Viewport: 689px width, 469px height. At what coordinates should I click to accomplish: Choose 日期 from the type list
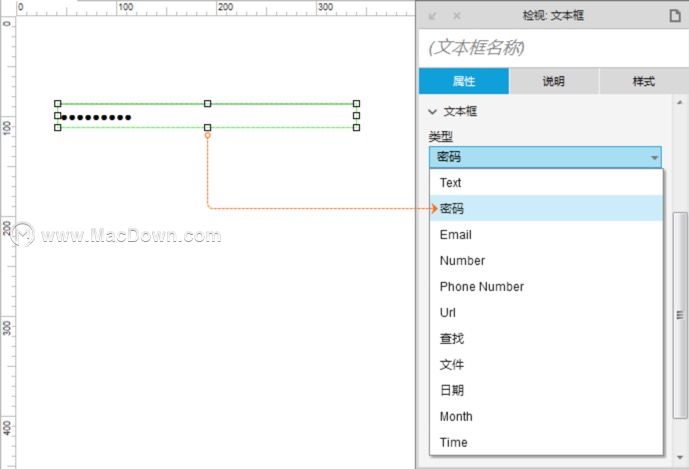(x=546, y=390)
